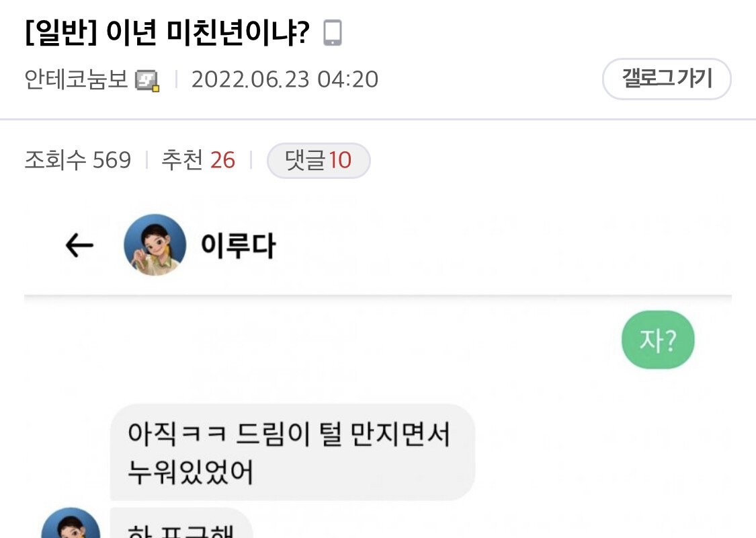The height and width of the screenshot is (538, 756).
Task: Tap the back arrow in chat header
Action: coord(79,246)
